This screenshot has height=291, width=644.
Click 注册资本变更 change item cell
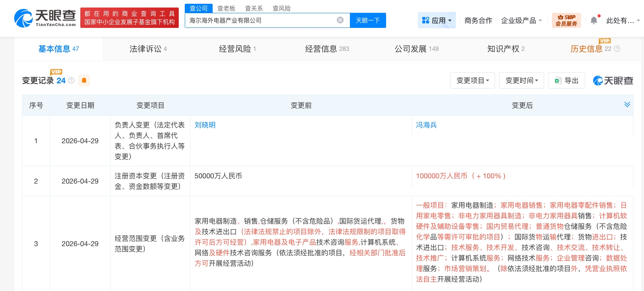150,181
